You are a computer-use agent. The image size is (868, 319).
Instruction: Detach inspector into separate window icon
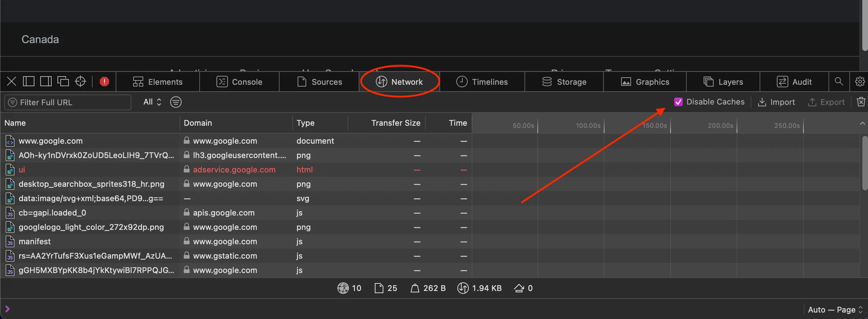tap(63, 82)
